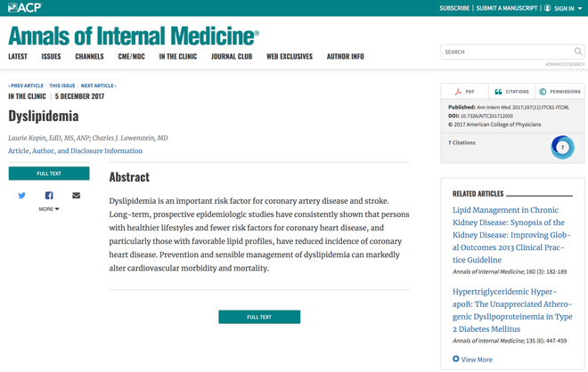Download the article PDF

(465, 92)
